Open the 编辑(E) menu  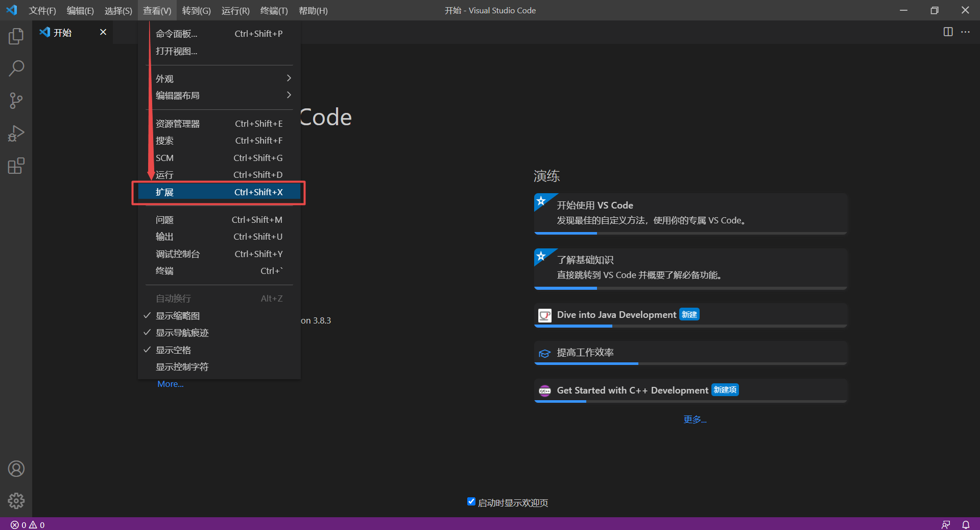(x=80, y=10)
